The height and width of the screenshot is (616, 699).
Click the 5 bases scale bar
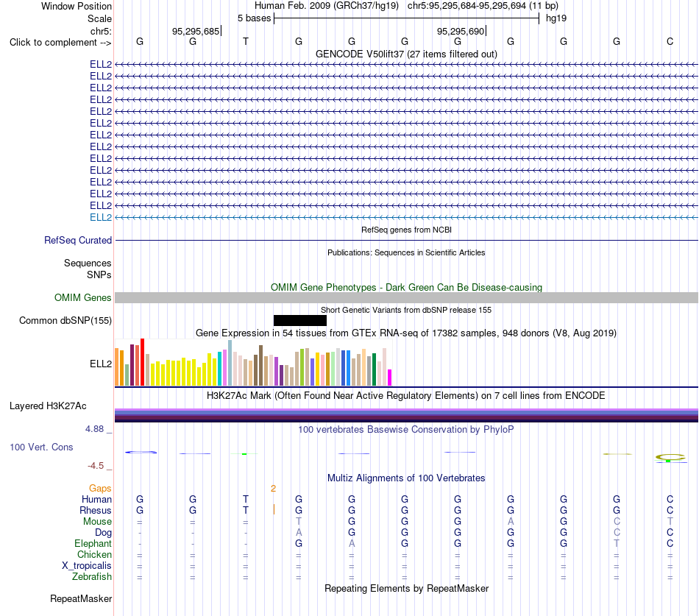point(406,18)
